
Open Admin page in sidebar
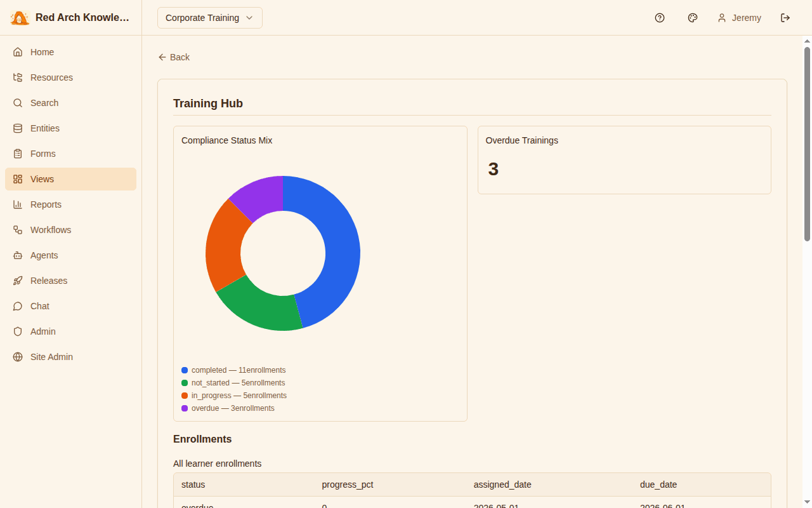[x=70, y=331]
